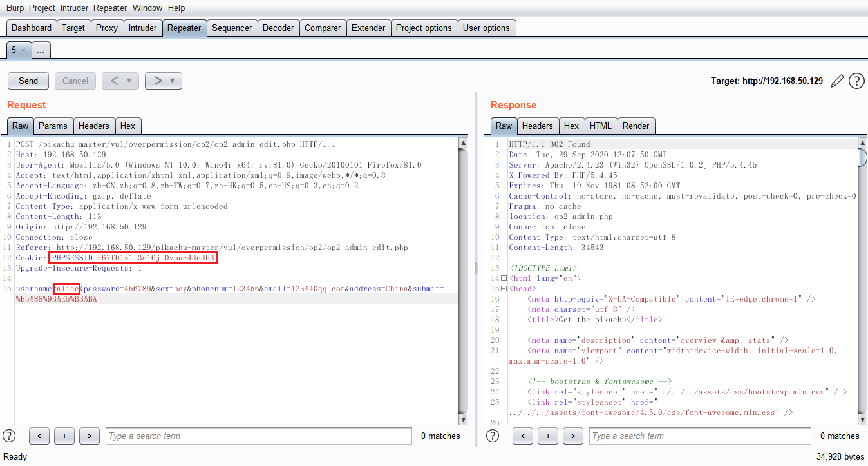The image size is (868, 466).
Task: Click the Send button
Action: click(x=28, y=81)
